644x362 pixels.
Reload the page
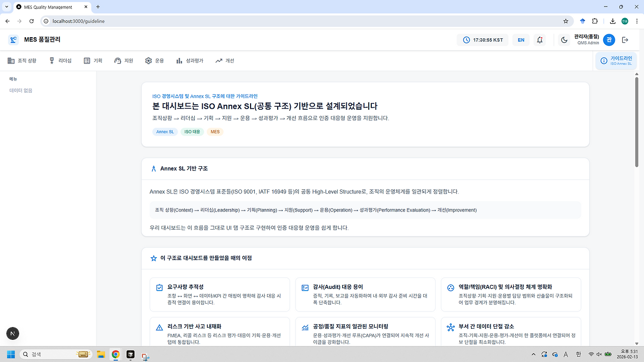pos(32,21)
